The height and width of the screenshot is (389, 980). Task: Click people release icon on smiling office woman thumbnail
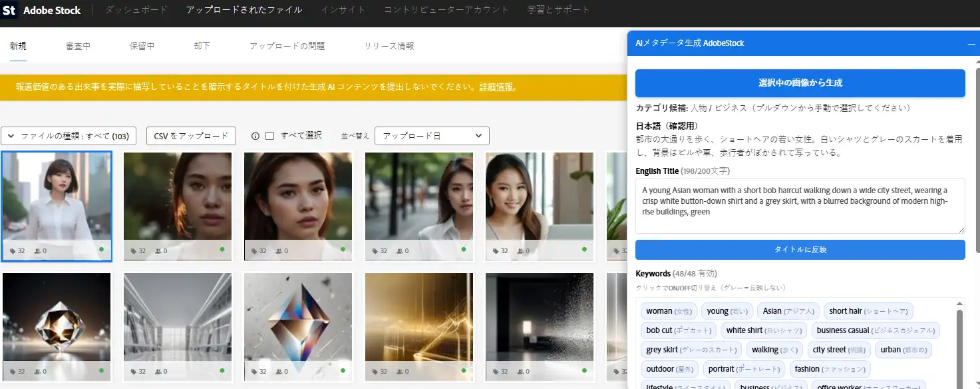[521, 251]
